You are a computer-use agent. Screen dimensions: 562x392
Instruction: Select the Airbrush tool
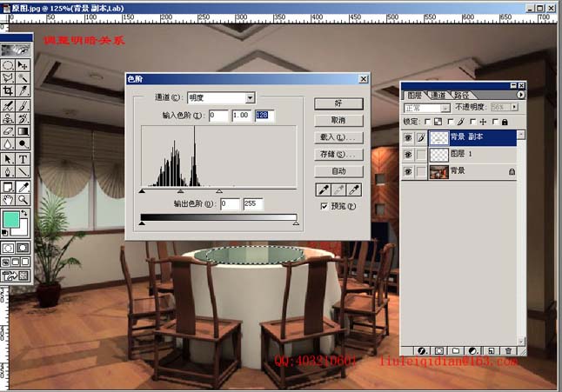(8, 106)
